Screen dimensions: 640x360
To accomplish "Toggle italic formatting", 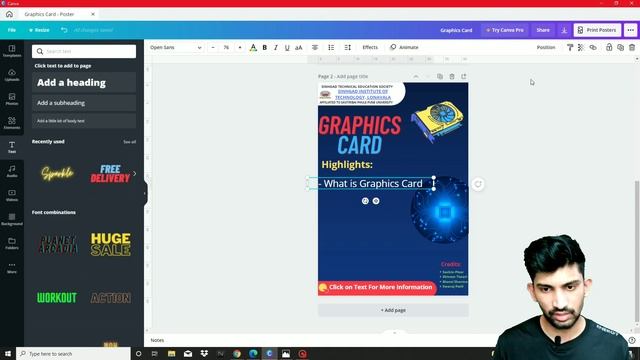I will pyautogui.click(x=276, y=47).
